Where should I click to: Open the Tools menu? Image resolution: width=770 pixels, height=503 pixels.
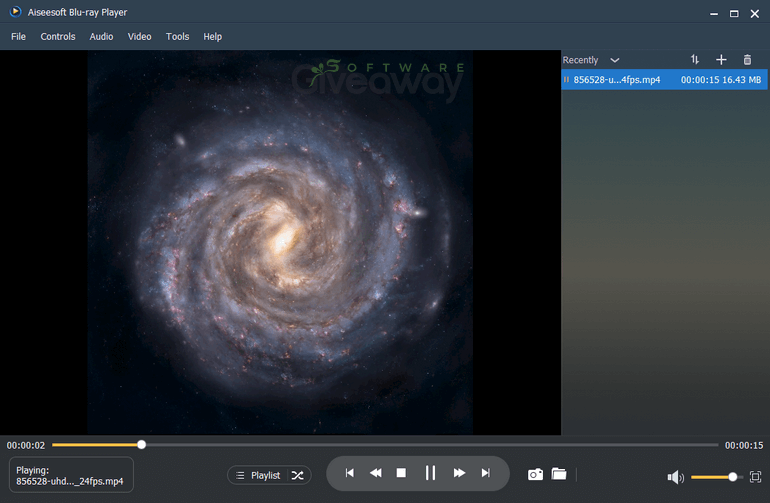[x=177, y=36]
